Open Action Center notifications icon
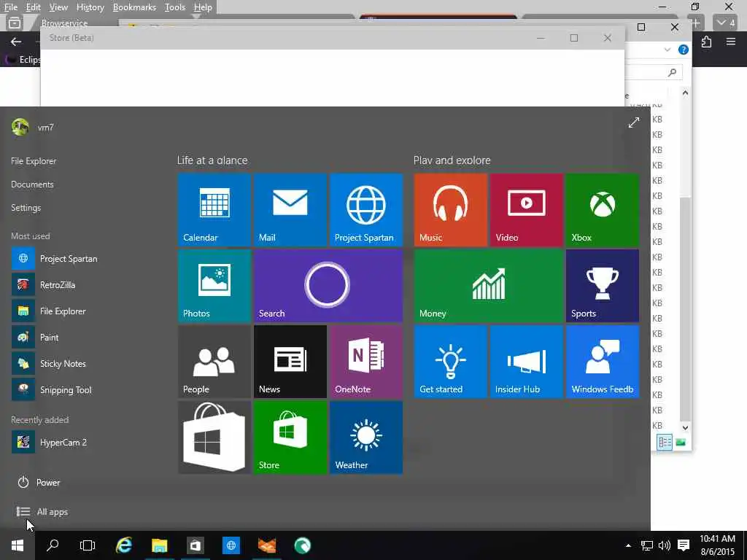The height and width of the screenshot is (560, 747). click(684, 545)
